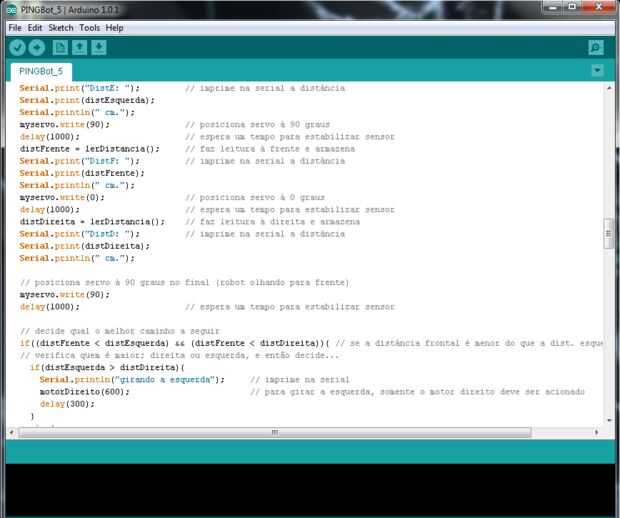Select the PINGBot_5 tab
Viewport: 620px width, 518px height.
coord(41,72)
